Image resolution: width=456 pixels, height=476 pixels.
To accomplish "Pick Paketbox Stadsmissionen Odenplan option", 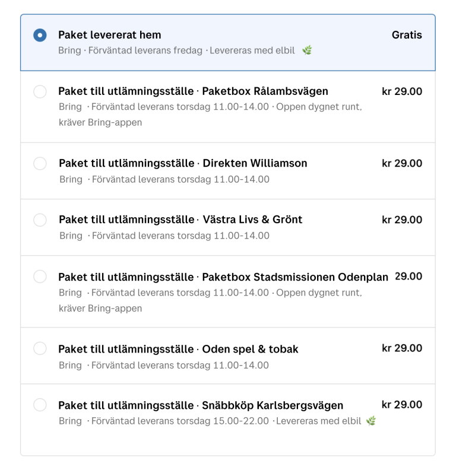I will 40,277.
